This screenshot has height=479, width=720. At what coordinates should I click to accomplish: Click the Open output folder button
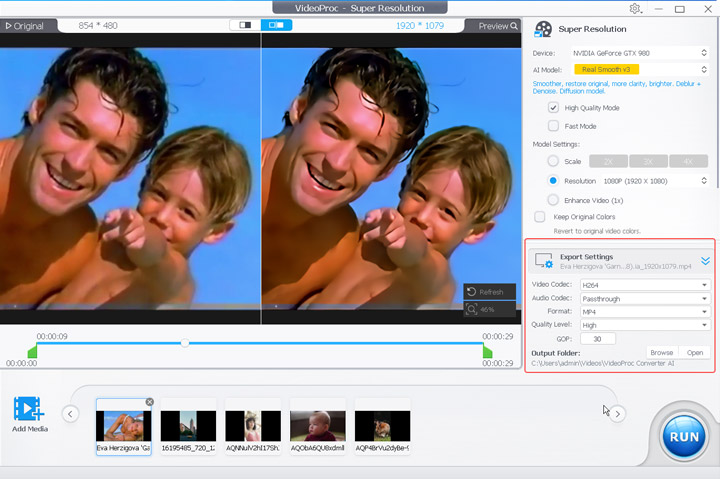click(x=695, y=353)
